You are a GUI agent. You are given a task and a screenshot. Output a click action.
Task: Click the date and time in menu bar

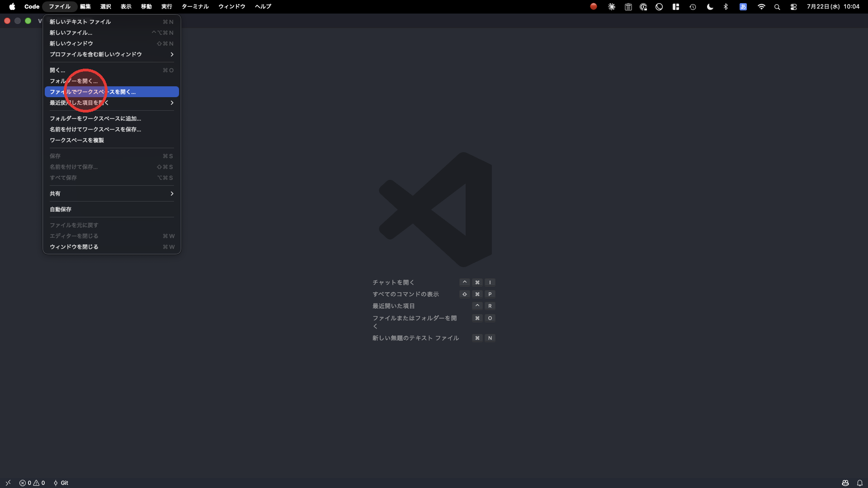(833, 6)
